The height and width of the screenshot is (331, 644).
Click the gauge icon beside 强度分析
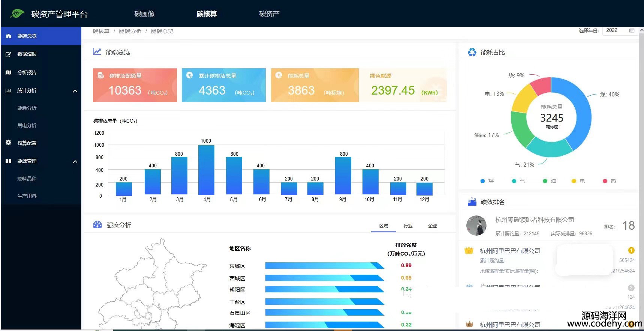tap(97, 225)
